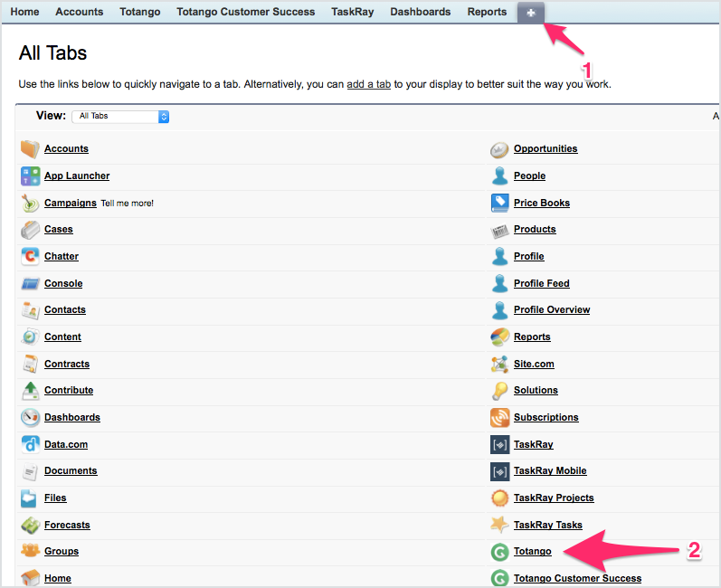Click the People person icon

(x=499, y=176)
